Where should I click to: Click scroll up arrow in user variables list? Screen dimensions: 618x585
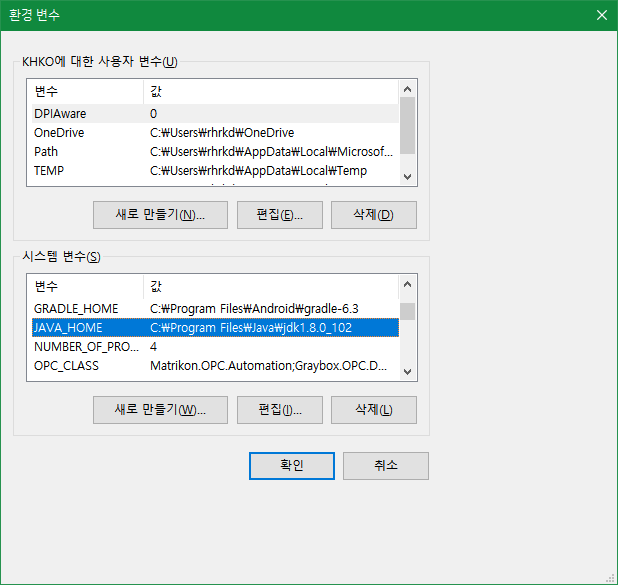(x=408, y=89)
